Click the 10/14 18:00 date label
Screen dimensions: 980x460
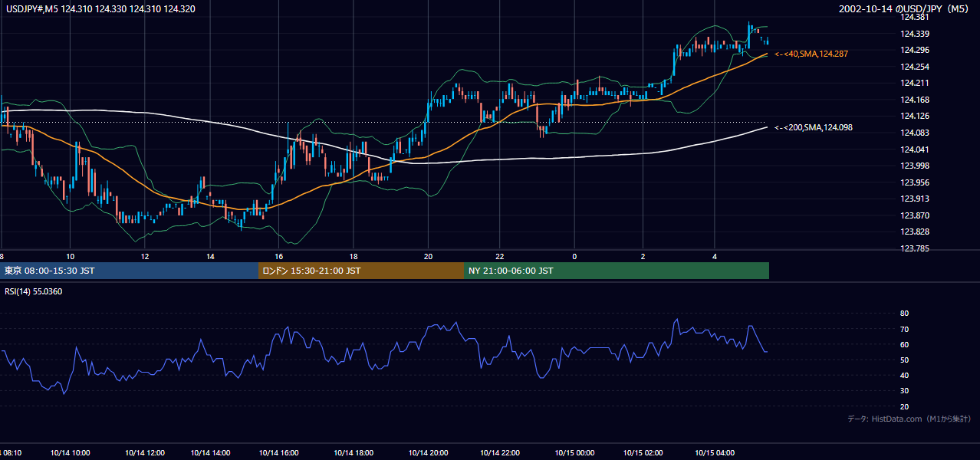tap(353, 453)
